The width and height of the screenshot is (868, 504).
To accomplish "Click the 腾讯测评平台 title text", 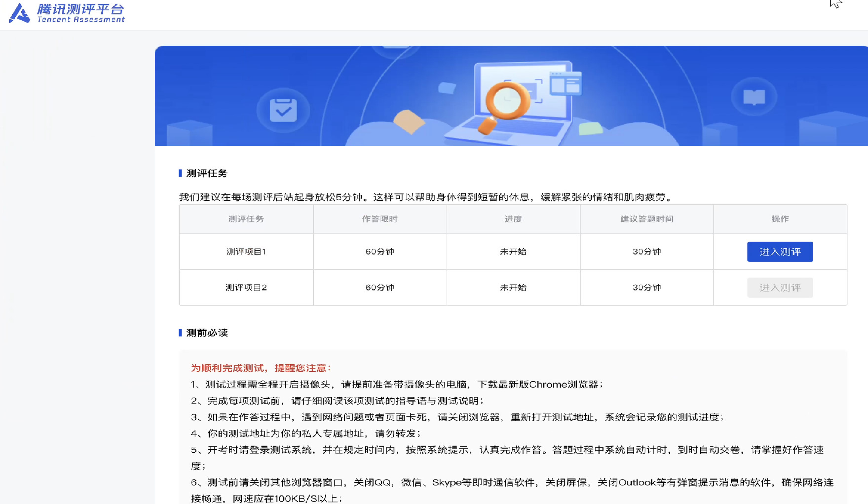I will (x=81, y=9).
